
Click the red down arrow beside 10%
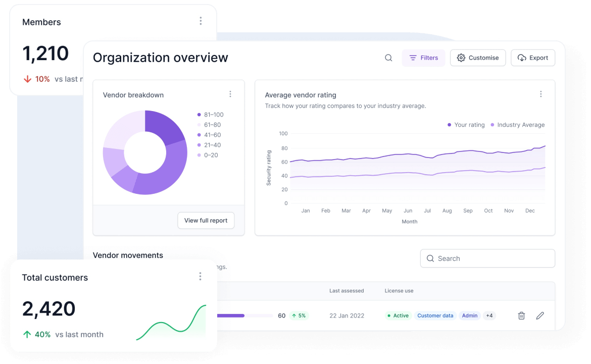click(27, 79)
